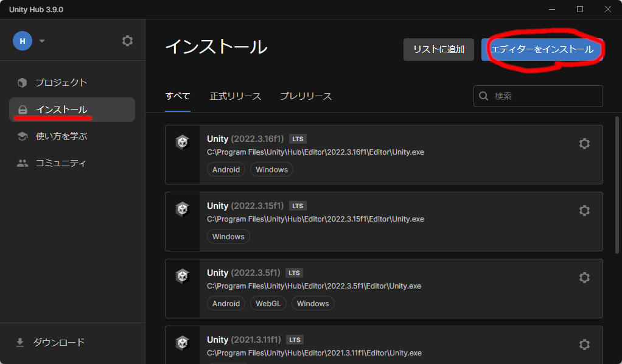The width and height of the screenshot is (622, 364).
Task: Click Unity (2022.3.5f1) title
Action: 243,273
